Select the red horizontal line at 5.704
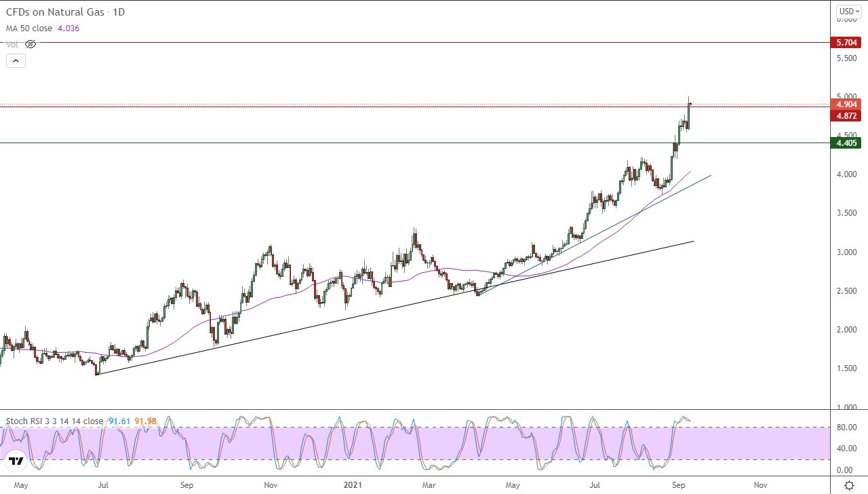 tap(415, 42)
